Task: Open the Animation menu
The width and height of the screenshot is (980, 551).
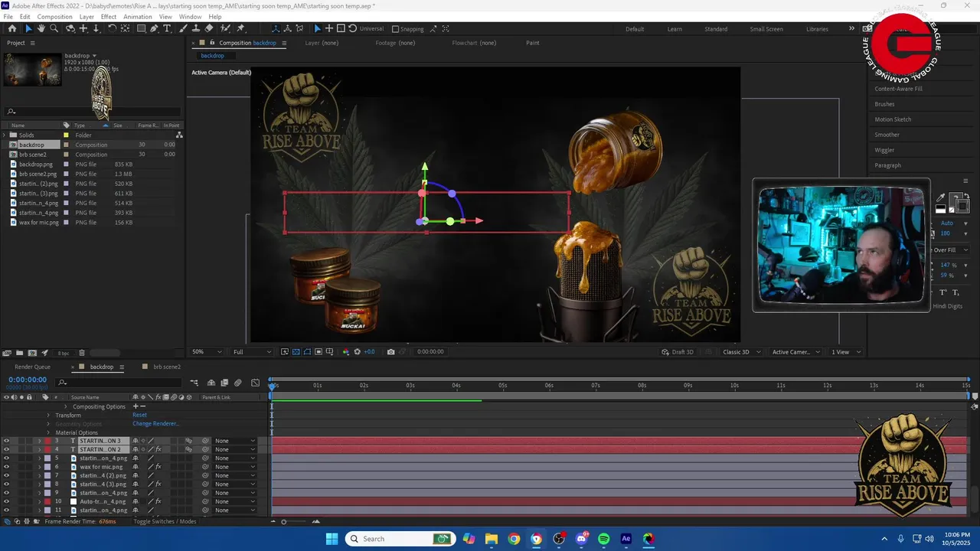Action: coord(138,16)
